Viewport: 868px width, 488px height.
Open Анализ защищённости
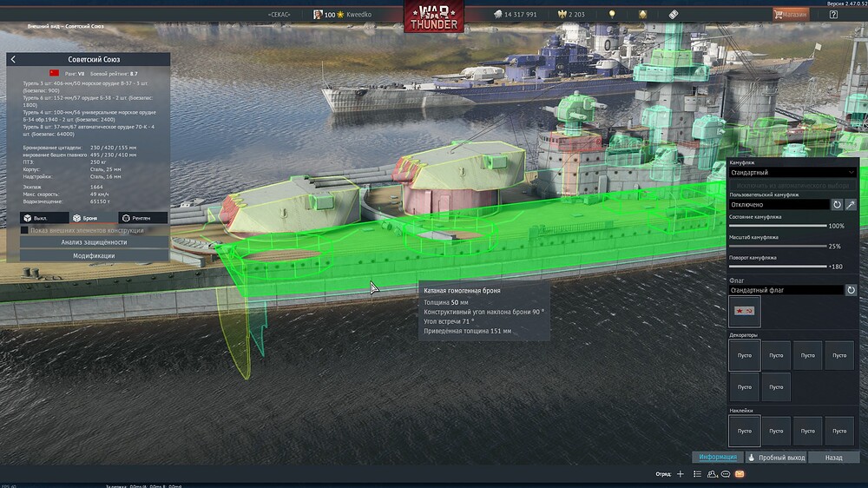click(x=94, y=242)
